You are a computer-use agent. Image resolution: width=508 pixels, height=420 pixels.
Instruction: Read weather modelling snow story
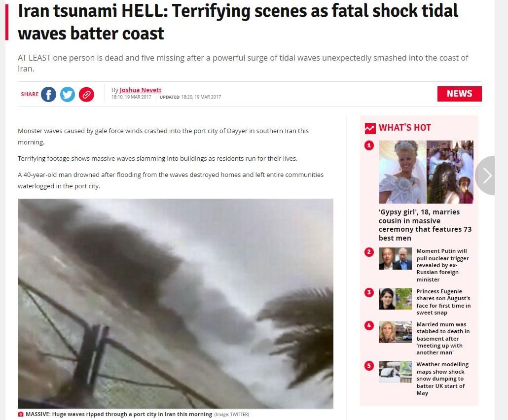click(442, 379)
